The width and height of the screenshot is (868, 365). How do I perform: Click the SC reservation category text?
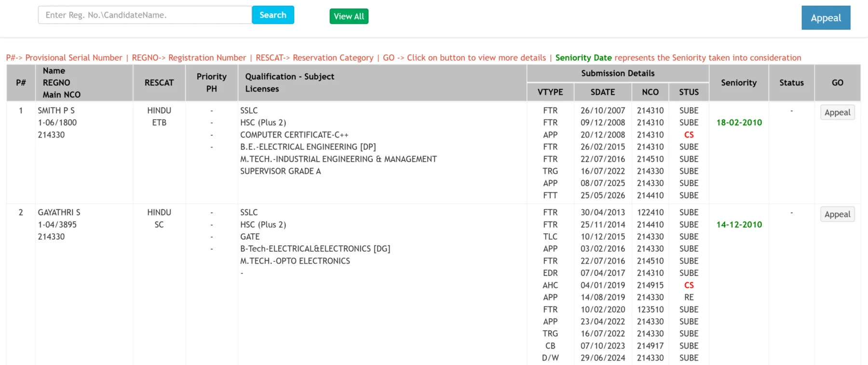[159, 225]
